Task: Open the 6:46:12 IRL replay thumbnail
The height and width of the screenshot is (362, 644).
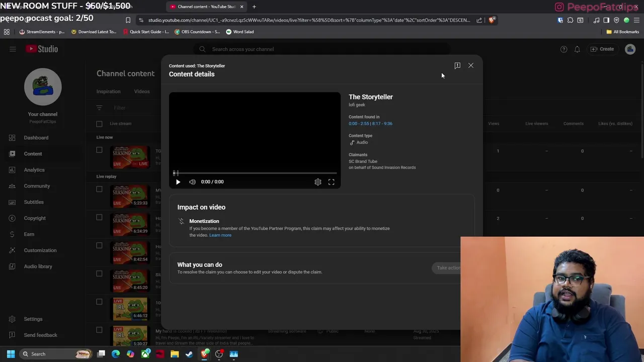Action: coord(130,309)
